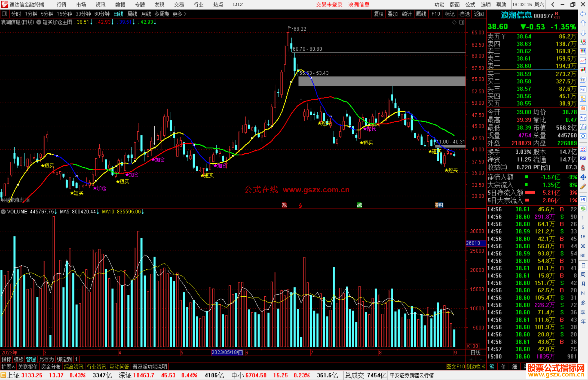Select the pencil drawing tool icon

click(x=583, y=187)
